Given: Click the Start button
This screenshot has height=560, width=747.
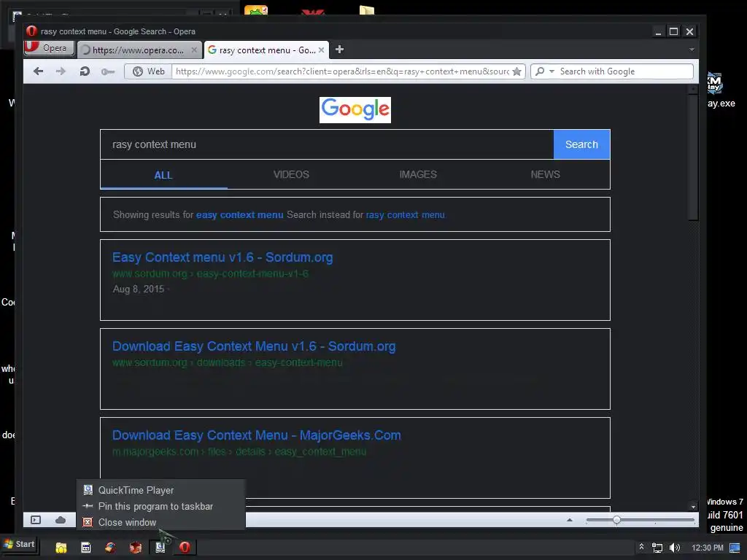Looking at the screenshot, I should [x=20, y=544].
